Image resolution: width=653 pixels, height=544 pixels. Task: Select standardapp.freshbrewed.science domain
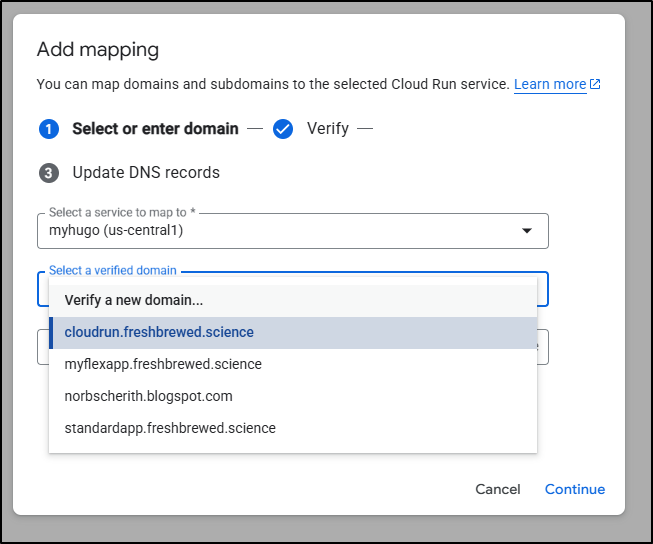[x=170, y=428]
